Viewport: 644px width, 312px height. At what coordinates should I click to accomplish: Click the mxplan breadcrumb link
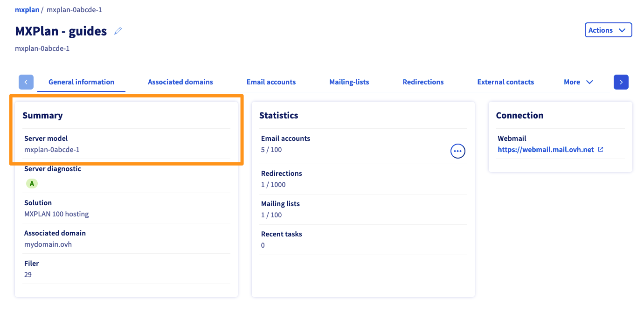(27, 10)
